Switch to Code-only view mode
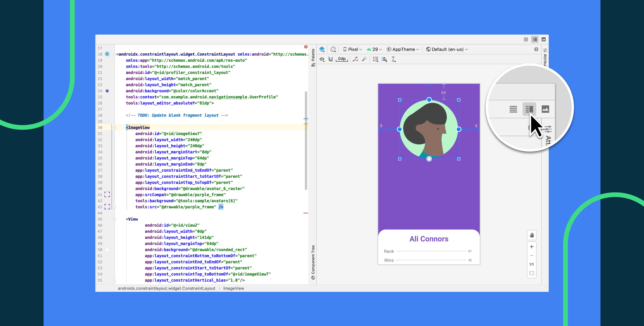This screenshot has width=644, height=326. point(526,39)
